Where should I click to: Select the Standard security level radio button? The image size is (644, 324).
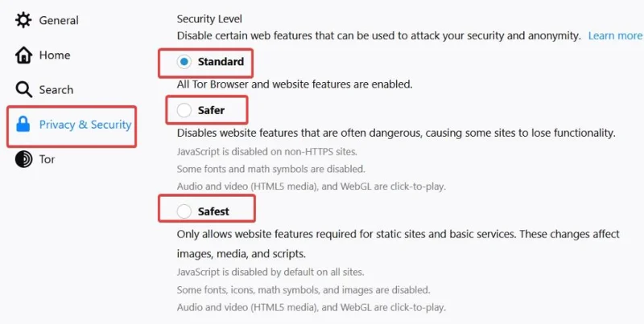[184, 62]
